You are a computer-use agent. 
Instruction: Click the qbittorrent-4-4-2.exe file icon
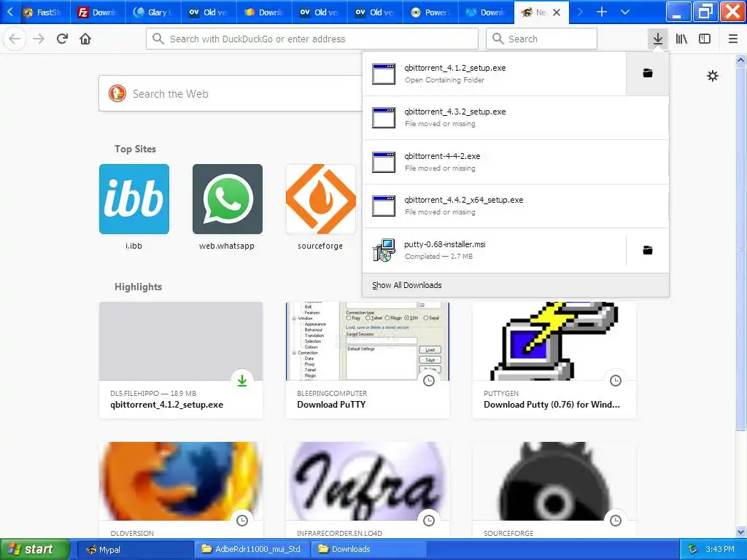point(384,162)
